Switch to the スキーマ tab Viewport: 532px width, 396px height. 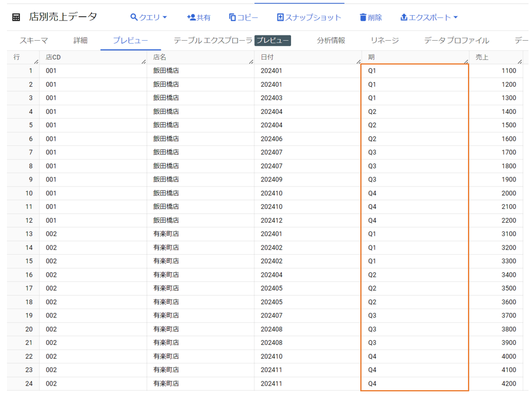[34, 40]
